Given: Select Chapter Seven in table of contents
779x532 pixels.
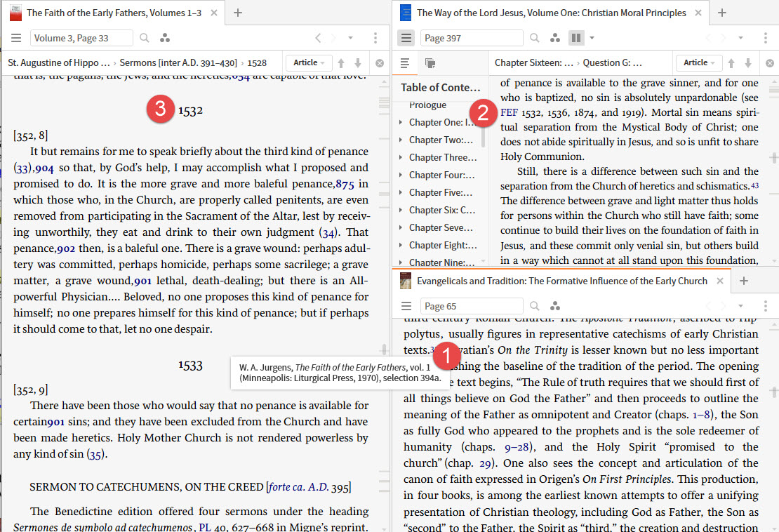Looking at the screenshot, I should click(x=441, y=227).
